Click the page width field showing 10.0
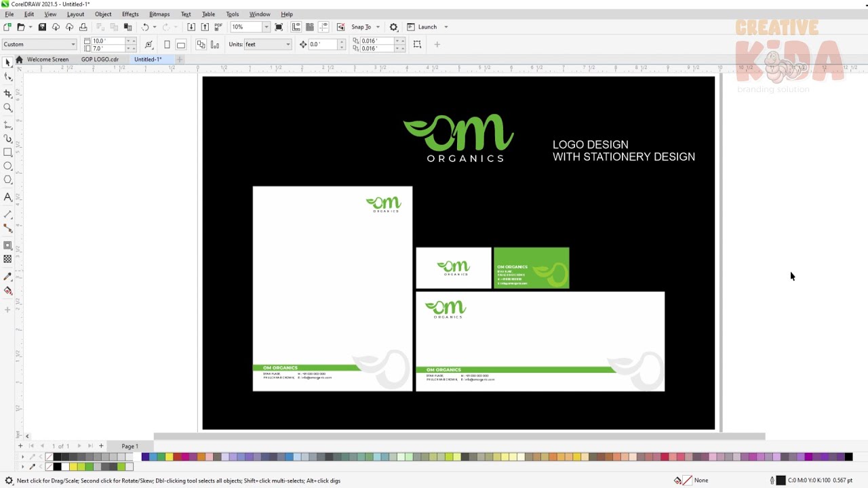Screen dimensions: 868x488 (x=108, y=41)
